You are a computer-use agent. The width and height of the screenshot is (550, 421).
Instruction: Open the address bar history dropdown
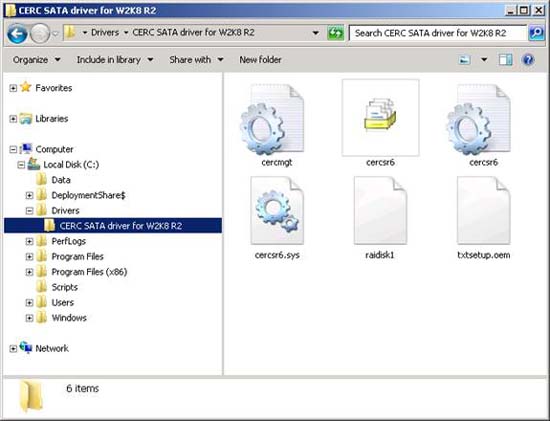pos(316,33)
